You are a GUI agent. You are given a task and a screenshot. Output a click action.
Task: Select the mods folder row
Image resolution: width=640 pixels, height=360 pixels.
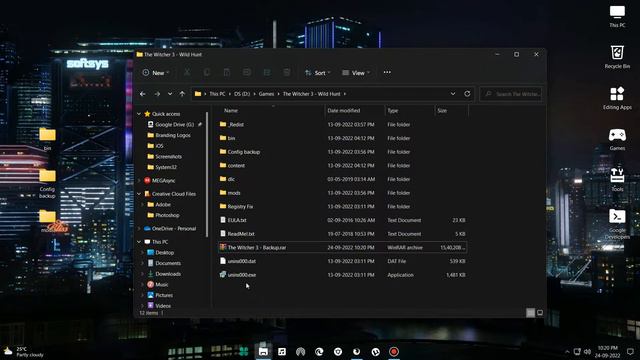(x=343, y=193)
